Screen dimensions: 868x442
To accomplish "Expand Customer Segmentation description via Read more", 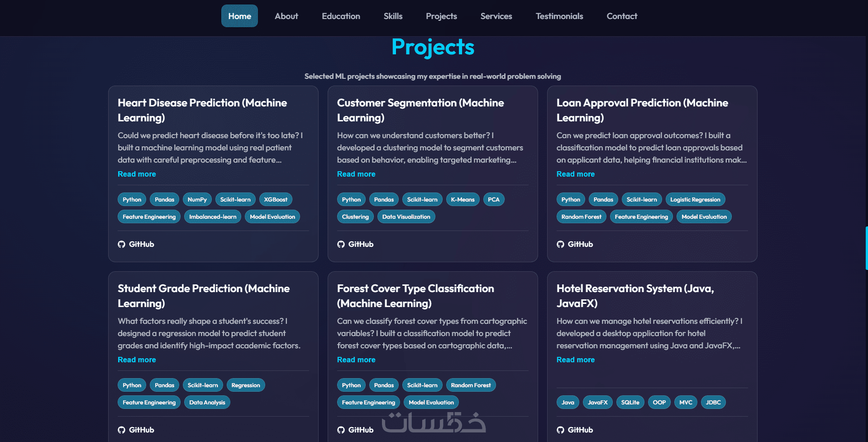I will pyautogui.click(x=356, y=174).
